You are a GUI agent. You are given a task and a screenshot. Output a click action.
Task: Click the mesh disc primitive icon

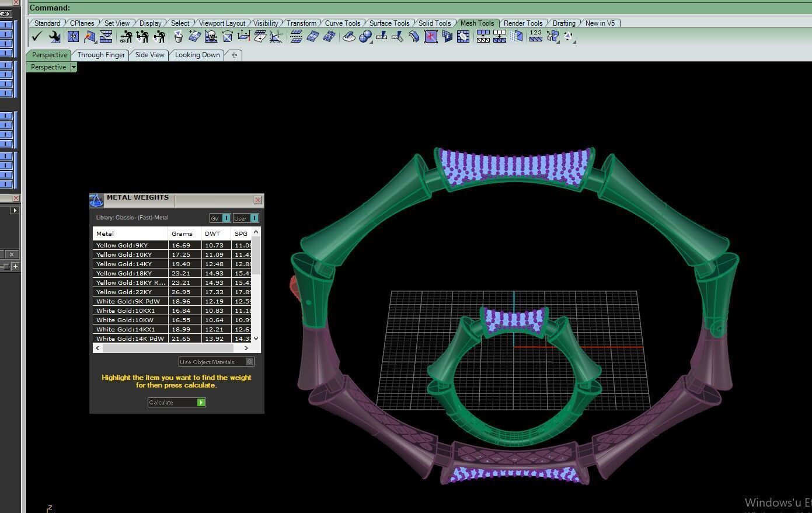pyautogui.click(x=349, y=37)
